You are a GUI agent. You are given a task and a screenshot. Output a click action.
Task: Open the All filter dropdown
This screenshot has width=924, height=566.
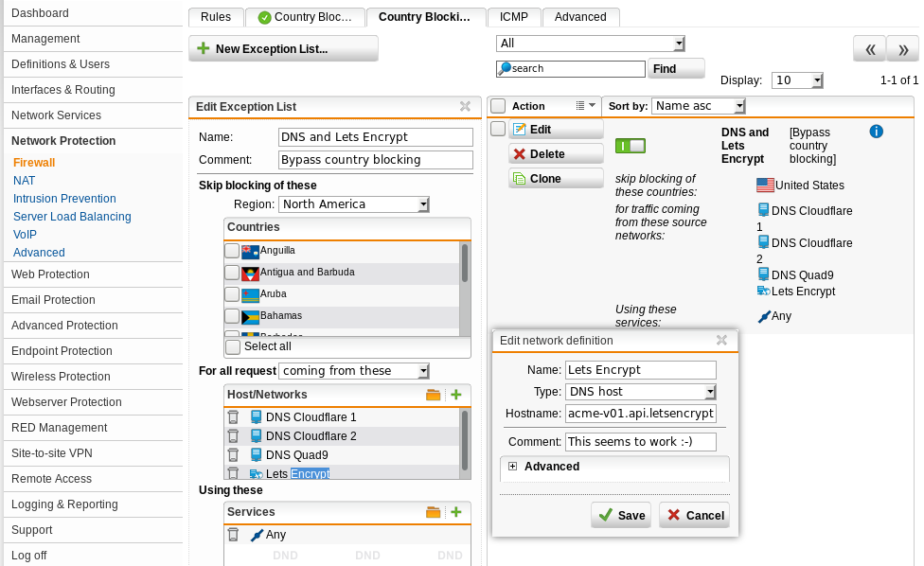coord(591,44)
